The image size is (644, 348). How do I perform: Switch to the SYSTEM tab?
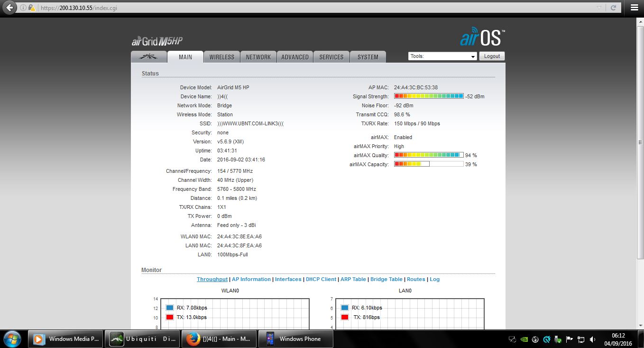(368, 57)
